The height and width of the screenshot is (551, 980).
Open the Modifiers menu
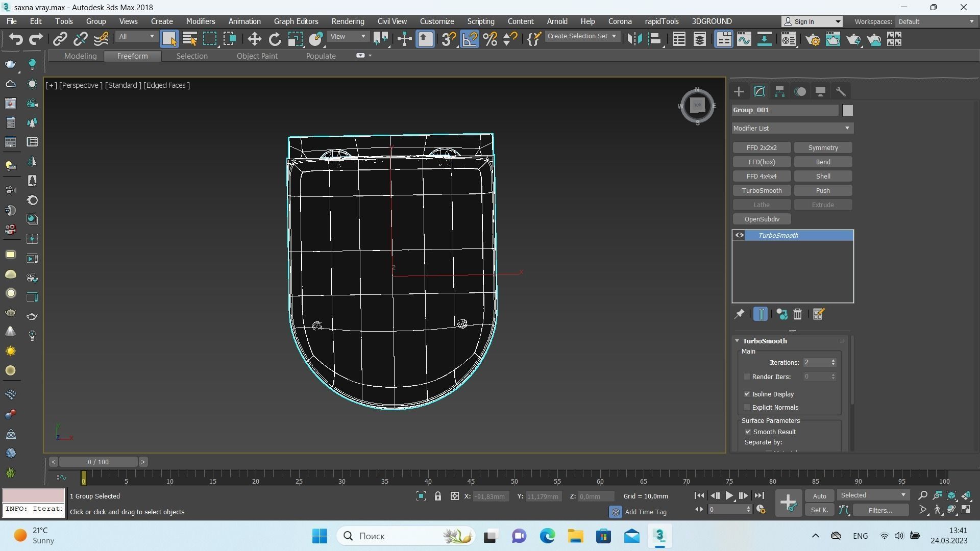200,21
